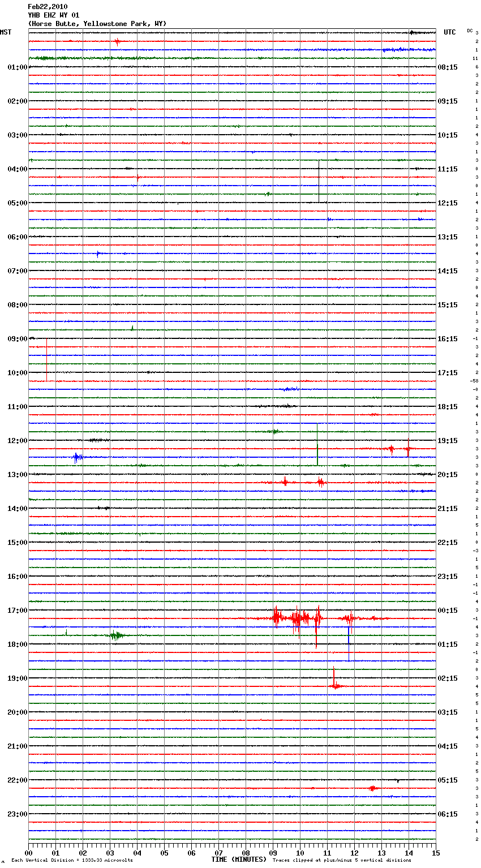Click the 05:15 UTC time label
481x868 pixels.
pyautogui.click(x=448, y=780)
